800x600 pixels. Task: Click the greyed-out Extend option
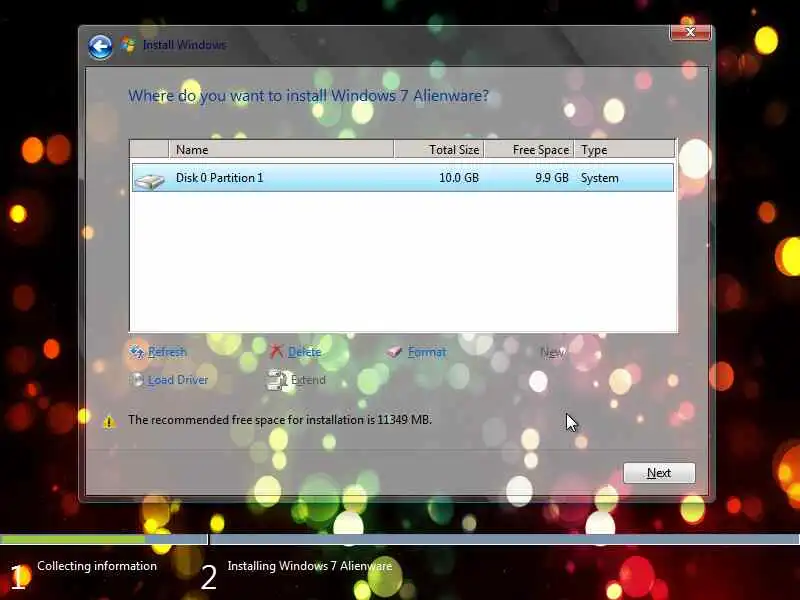[308, 380]
